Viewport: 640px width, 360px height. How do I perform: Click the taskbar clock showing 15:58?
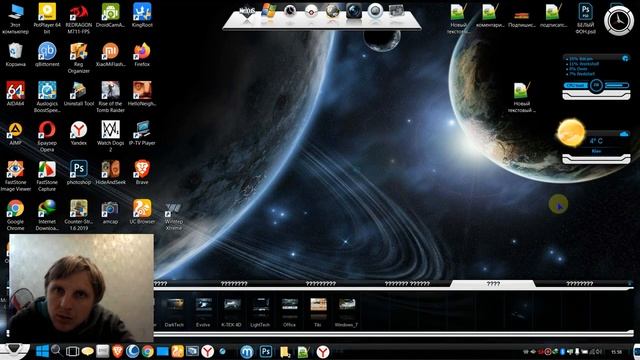[x=617, y=351]
